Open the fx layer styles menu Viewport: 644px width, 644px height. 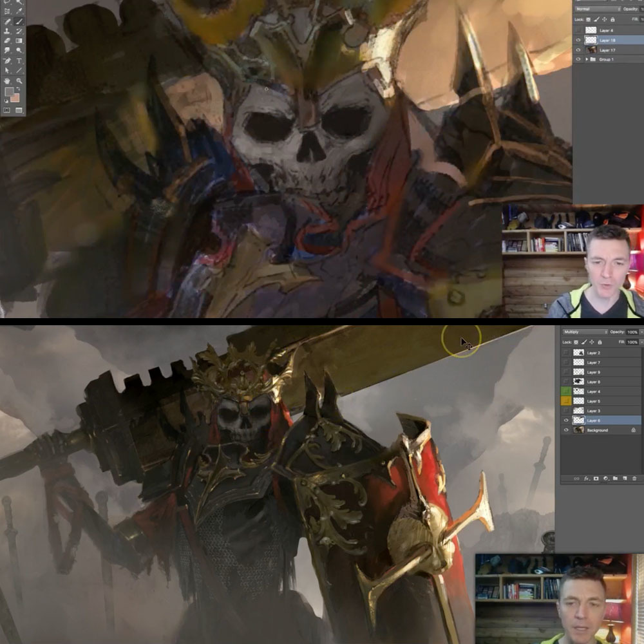[587, 478]
